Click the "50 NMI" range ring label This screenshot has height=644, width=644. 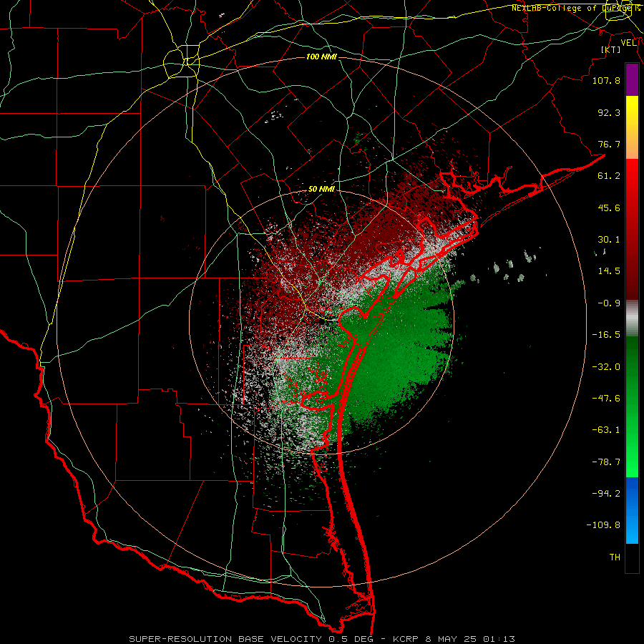[321, 189]
